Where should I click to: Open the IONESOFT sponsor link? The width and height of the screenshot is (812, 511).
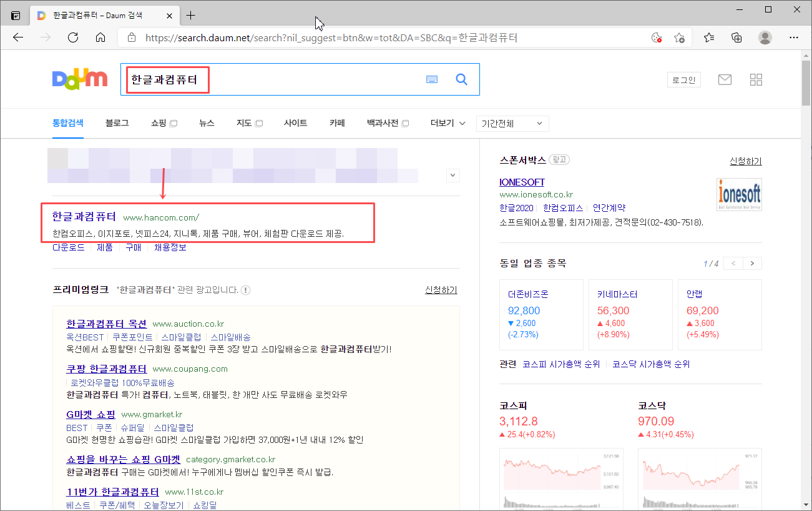[x=522, y=182]
